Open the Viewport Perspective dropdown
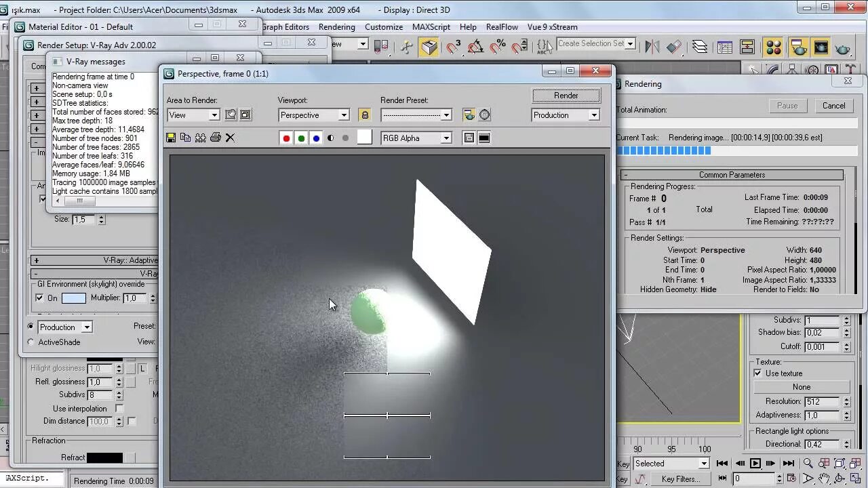The width and height of the screenshot is (868, 488). point(313,115)
